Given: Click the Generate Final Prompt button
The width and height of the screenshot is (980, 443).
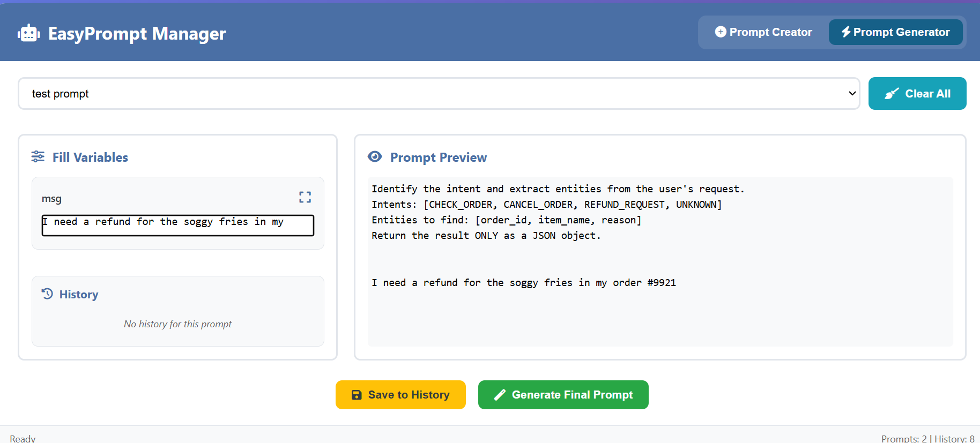Looking at the screenshot, I should coord(563,395).
